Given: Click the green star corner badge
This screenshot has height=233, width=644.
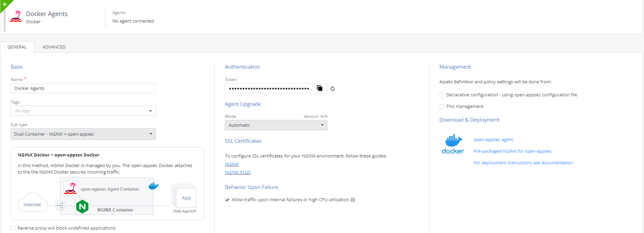Looking at the screenshot, I should 4,4.
